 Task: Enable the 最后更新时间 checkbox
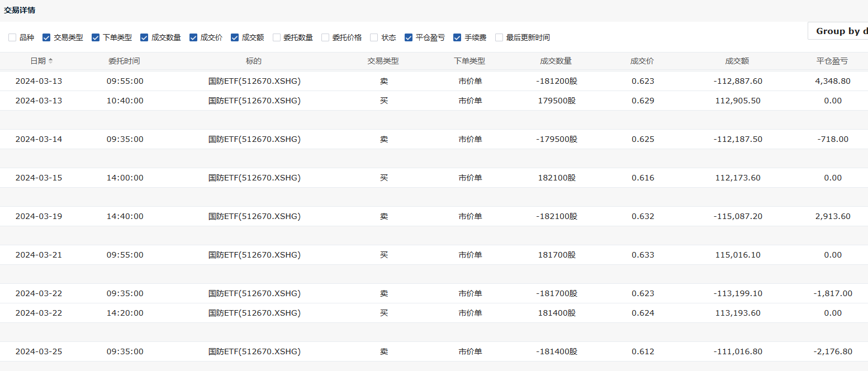[x=499, y=37]
